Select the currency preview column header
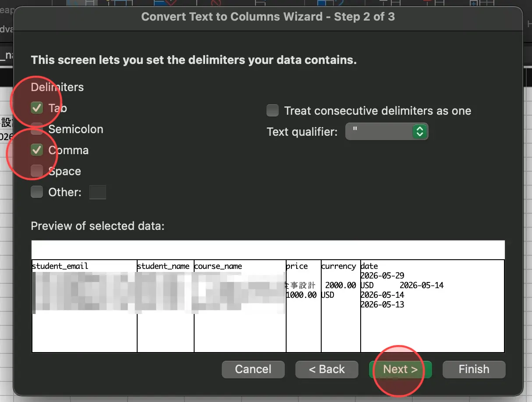Screen dimensions: 532x402 pyautogui.click(x=339, y=266)
